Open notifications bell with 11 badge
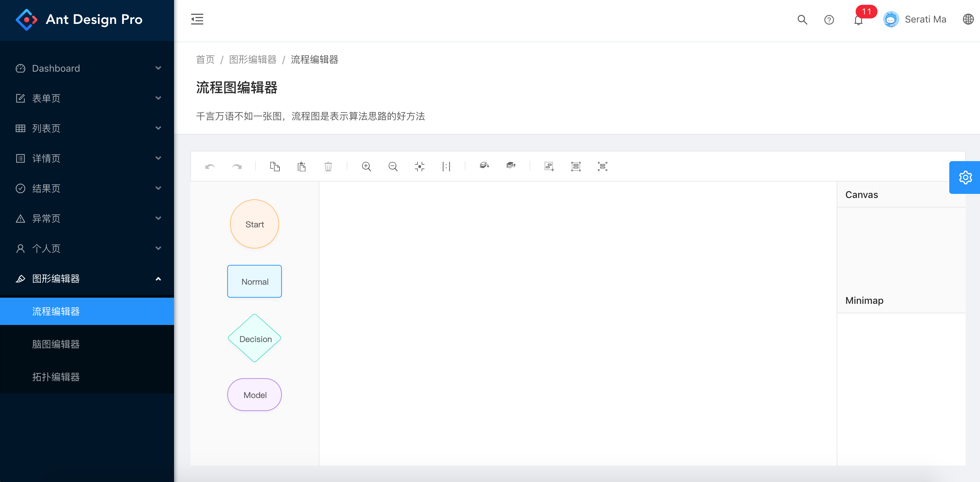 click(859, 19)
